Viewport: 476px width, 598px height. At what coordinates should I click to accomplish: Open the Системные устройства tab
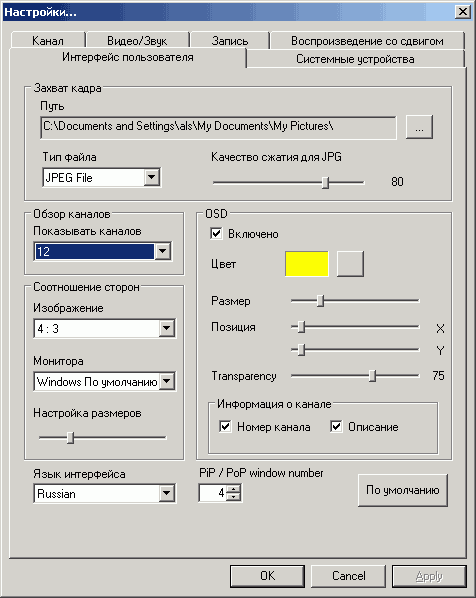(355, 59)
